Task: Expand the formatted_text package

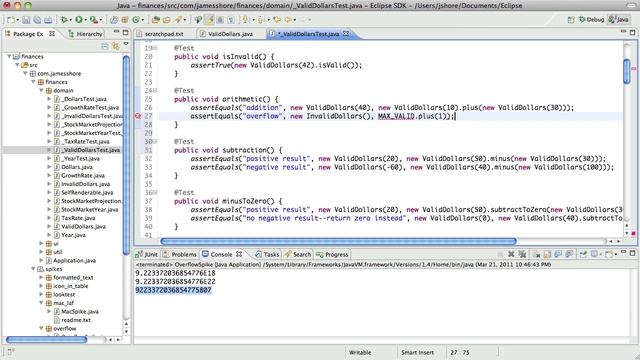Action: pos(41,277)
